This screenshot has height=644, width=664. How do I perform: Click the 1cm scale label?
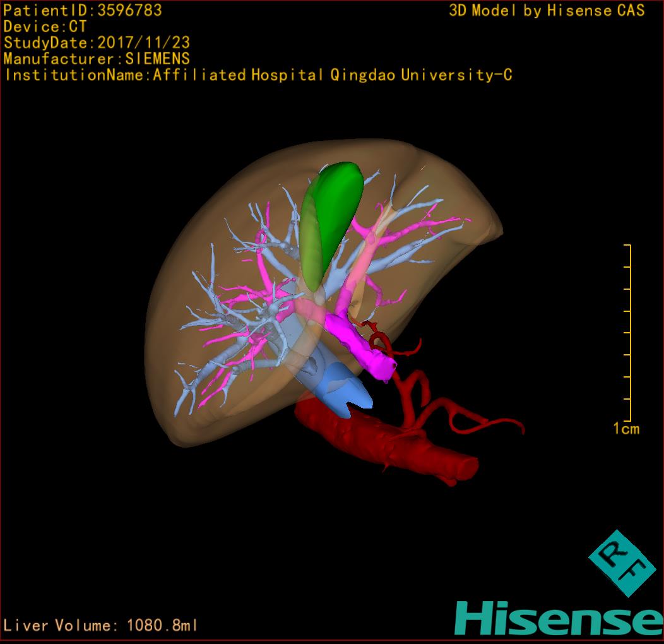(625, 429)
